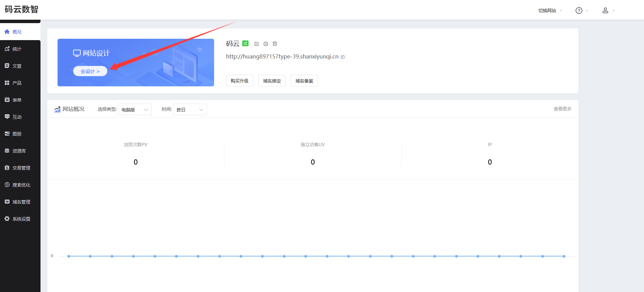Go to 文章 in the sidebar
644x292 pixels.
click(17, 66)
